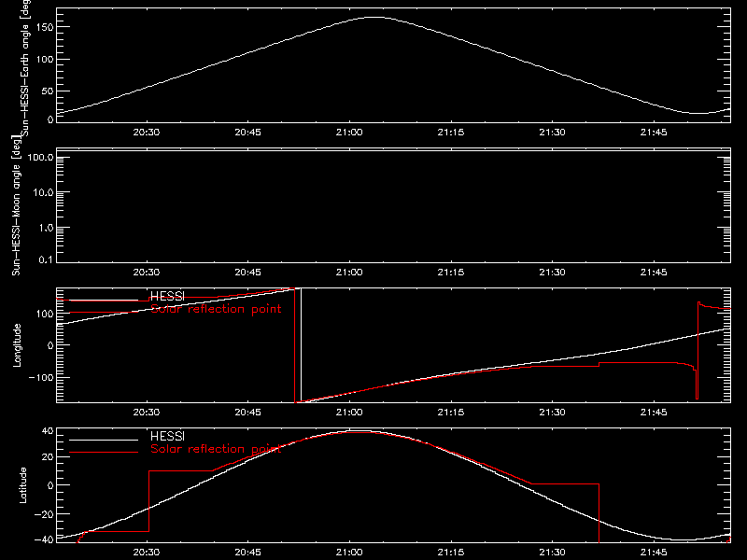Click '21:30' time label under Moon angle plot

coord(552,273)
